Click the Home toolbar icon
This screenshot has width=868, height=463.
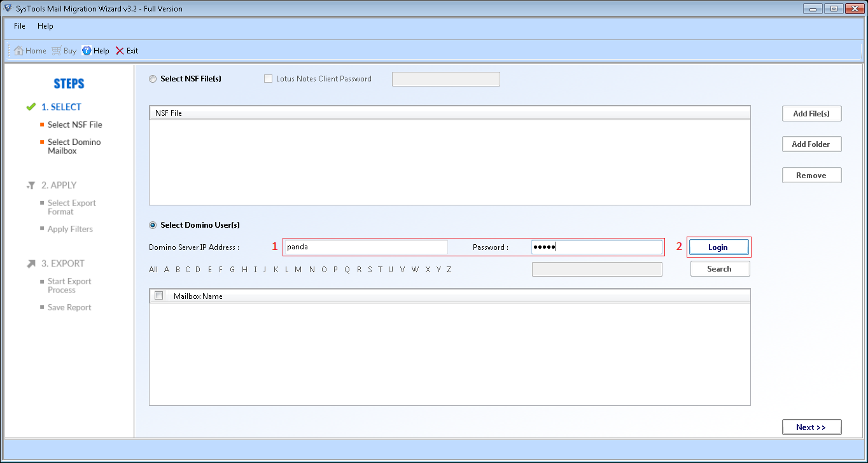tap(18, 51)
